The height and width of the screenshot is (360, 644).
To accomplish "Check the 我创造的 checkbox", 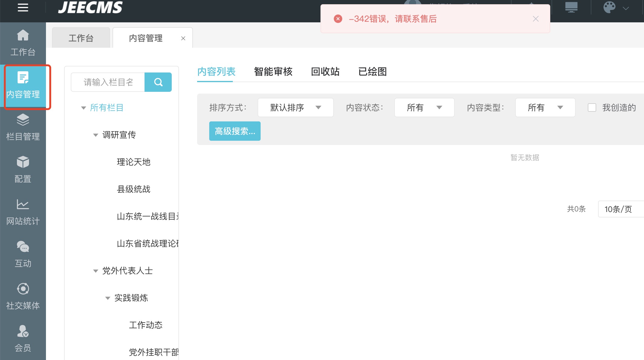I will click(x=592, y=108).
